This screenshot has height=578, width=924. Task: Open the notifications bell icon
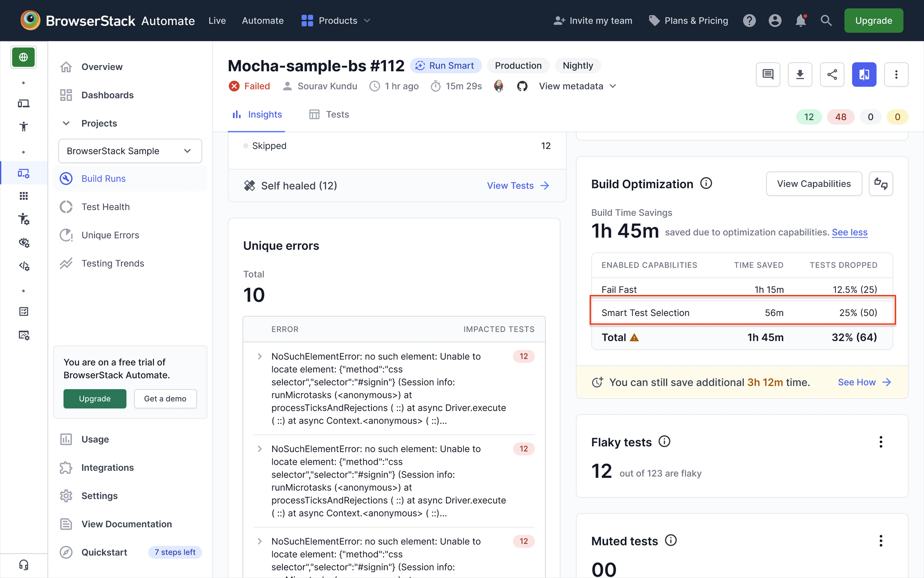click(x=801, y=21)
